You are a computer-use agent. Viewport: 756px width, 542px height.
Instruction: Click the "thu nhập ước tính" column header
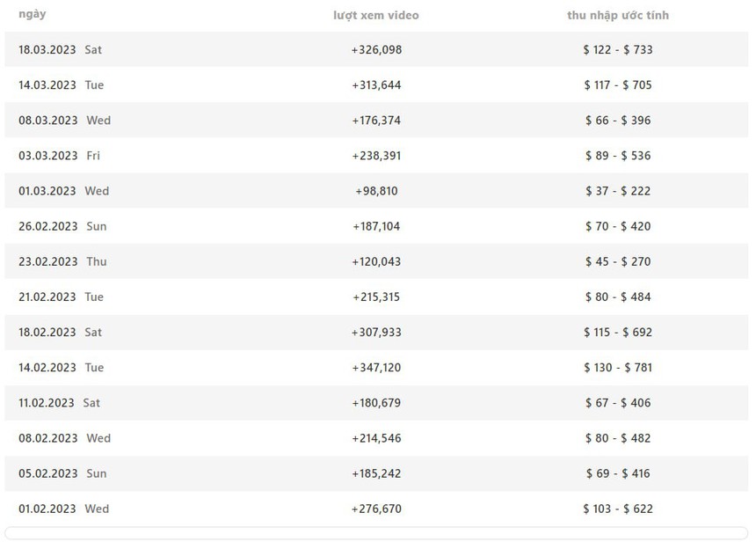pos(618,15)
